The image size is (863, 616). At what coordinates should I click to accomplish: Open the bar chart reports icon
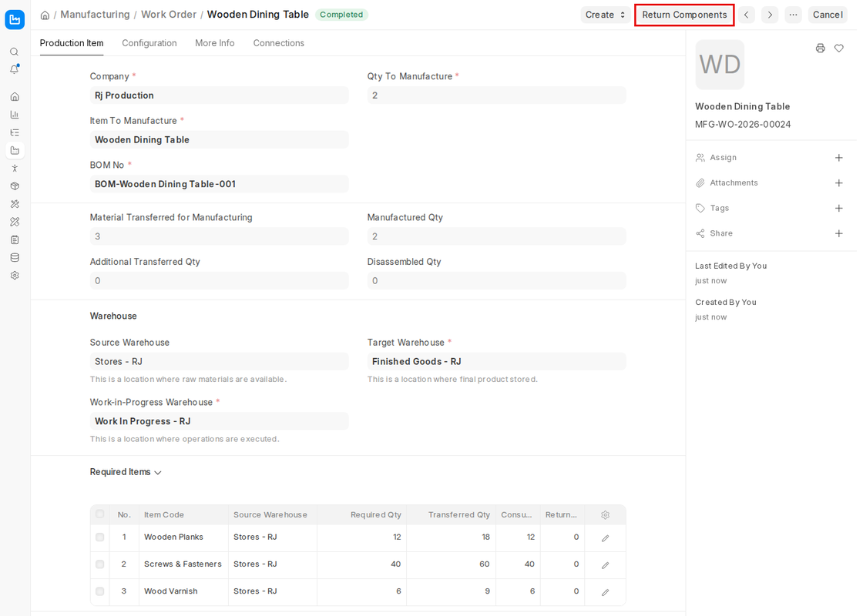click(x=15, y=115)
